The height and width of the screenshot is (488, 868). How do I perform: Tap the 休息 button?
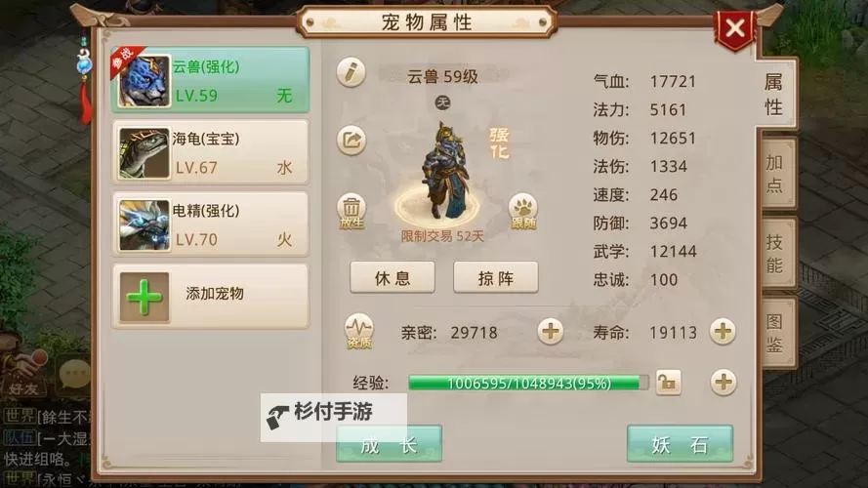[393, 277]
